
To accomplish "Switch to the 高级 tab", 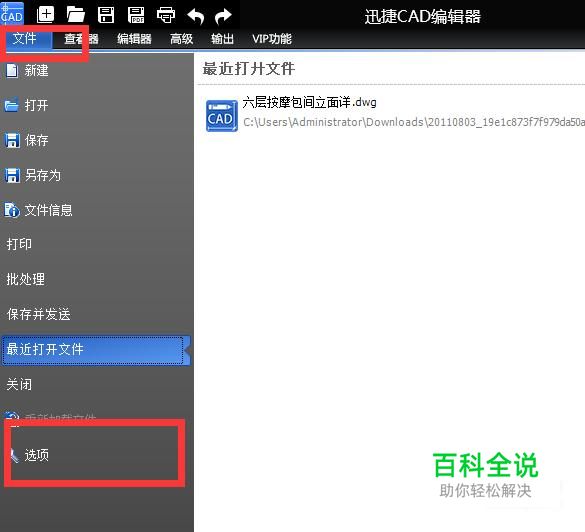I will (181, 39).
